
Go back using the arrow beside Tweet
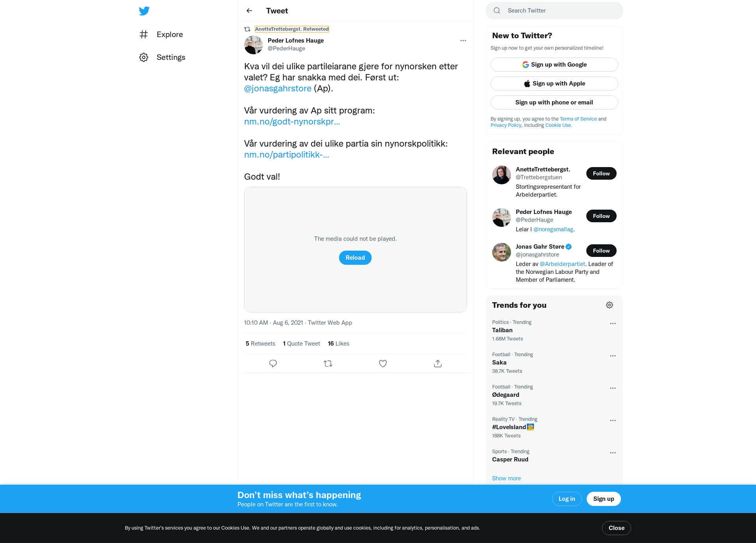(x=249, y=11)
